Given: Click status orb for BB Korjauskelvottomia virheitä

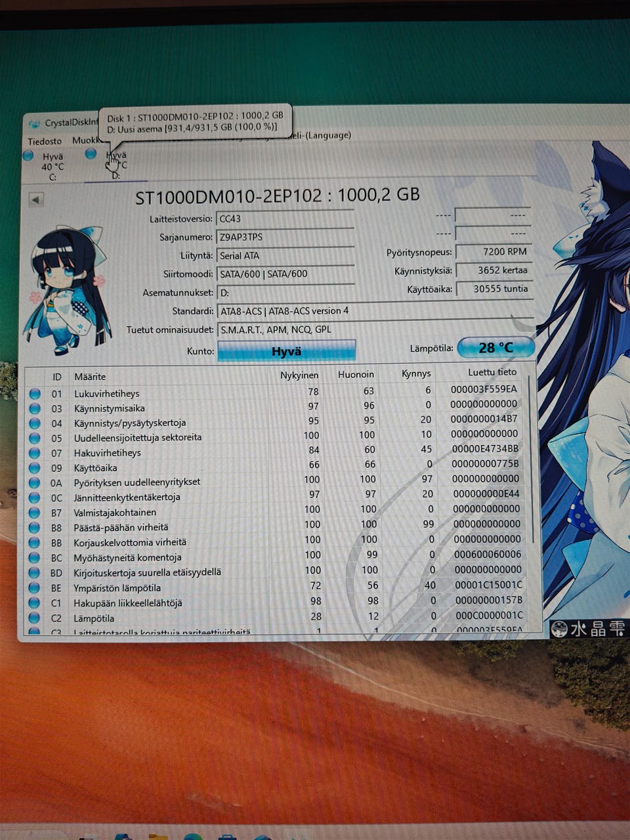Looking at the screenshot, I should [x=35, y=543].
